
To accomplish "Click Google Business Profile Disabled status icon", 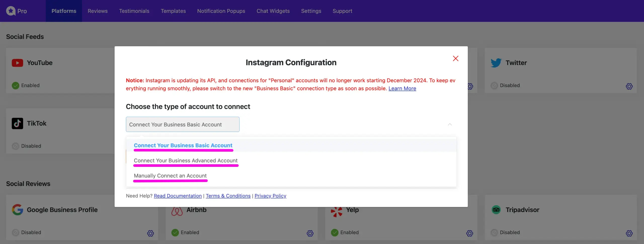I will point(16,233).
